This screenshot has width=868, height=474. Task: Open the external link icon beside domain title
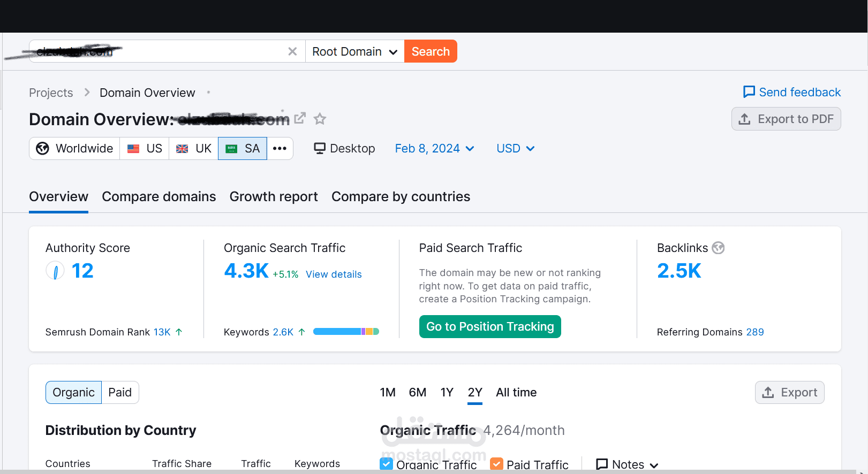[300, 118]
